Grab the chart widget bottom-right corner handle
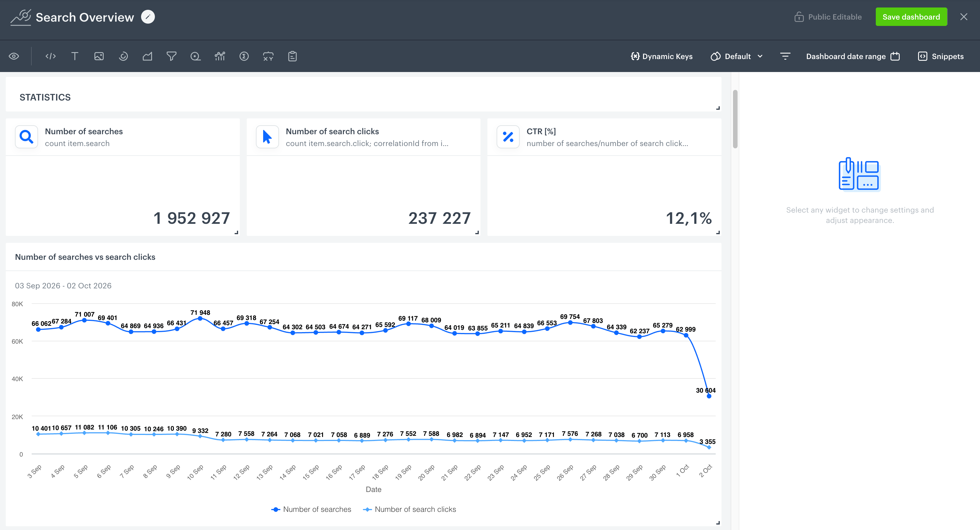980x530 pixels. tap(718, 523)
